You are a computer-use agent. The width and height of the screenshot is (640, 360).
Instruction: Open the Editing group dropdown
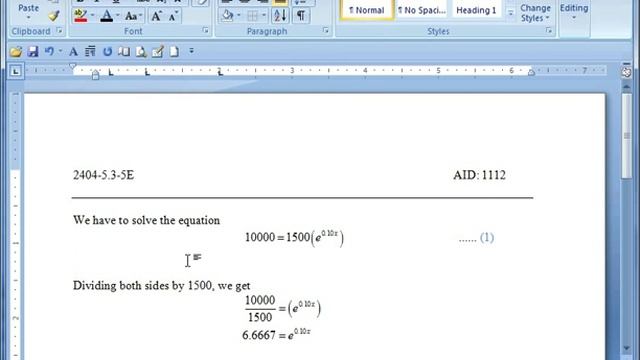tap(574, 12)
